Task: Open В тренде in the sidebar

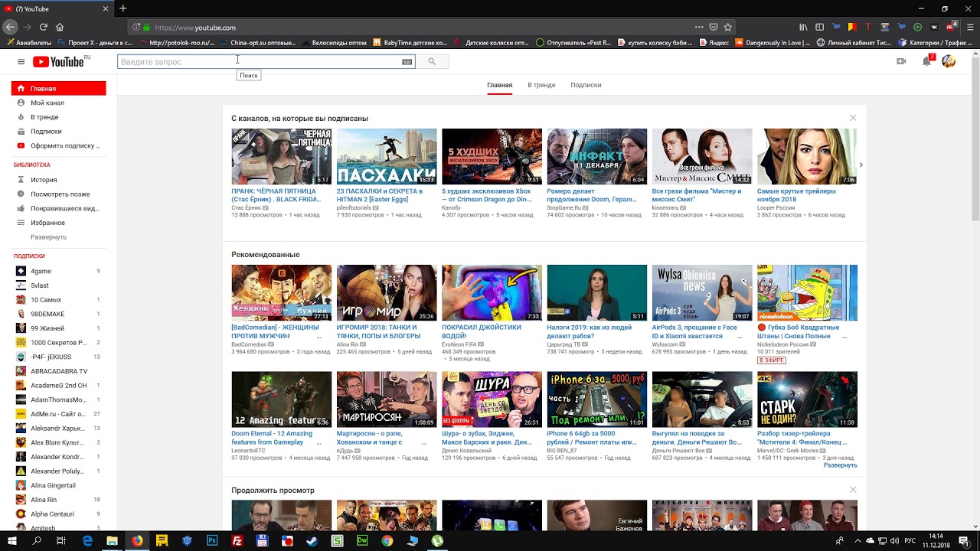Action: coord(59,117)
